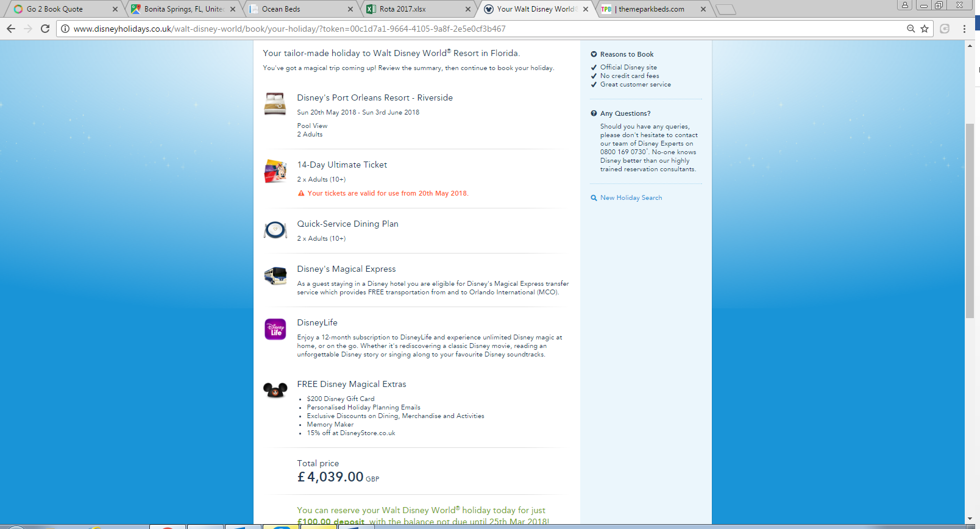Click the Any Questions question mark icon

(594, 113)
